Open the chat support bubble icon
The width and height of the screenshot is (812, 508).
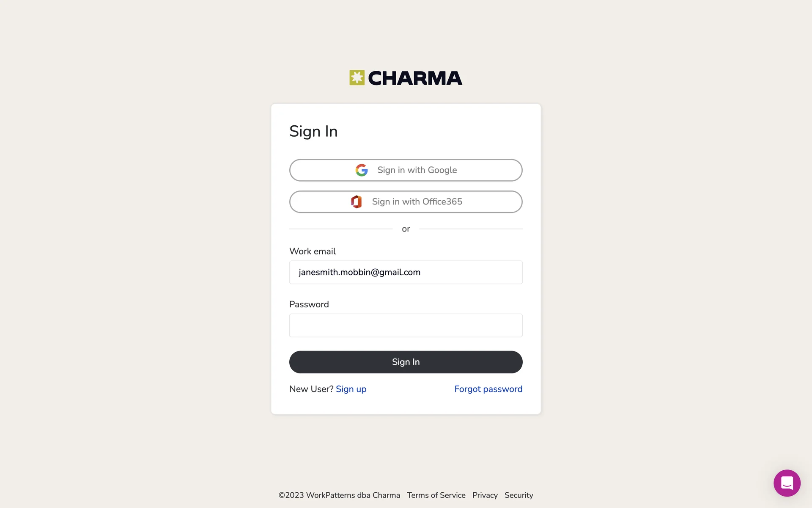coord(787,483)
